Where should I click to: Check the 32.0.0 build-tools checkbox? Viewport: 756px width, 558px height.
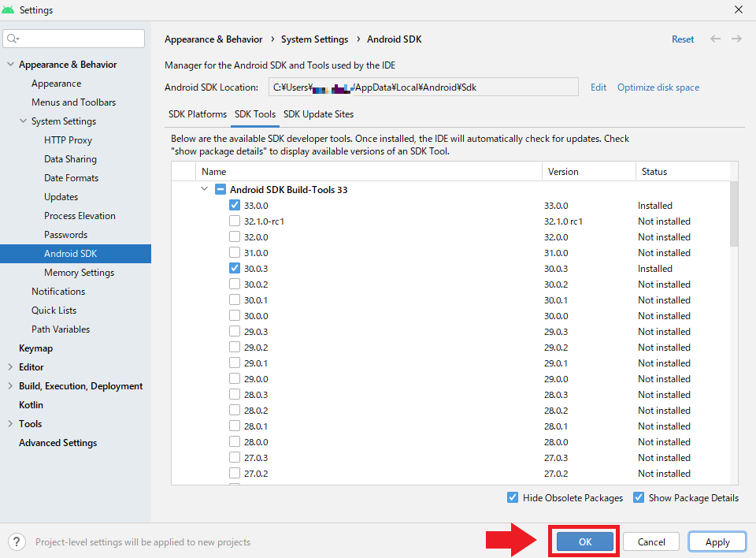[235, 237]
